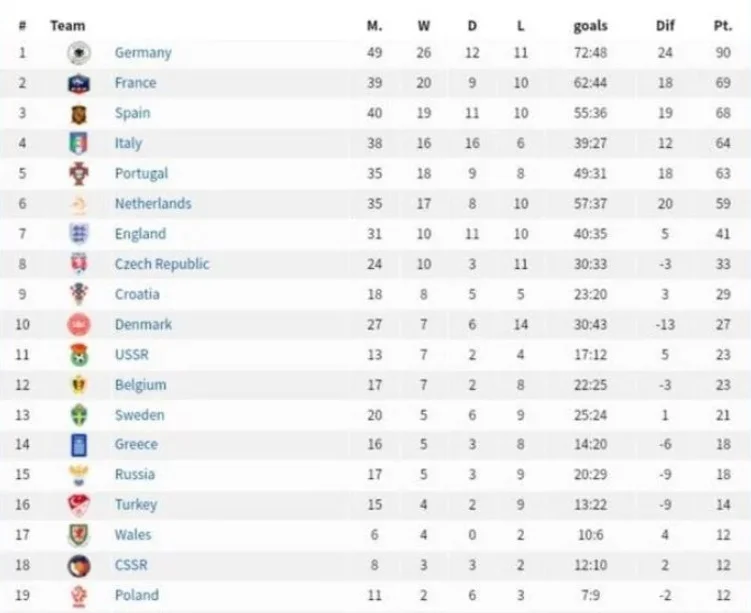
Task: Sort by the Dif column header
Action: pos(665,25)
